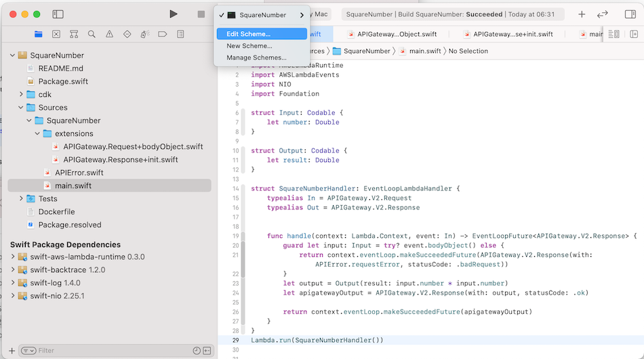Open the Symbol navigator

click(x=74, y=34)
